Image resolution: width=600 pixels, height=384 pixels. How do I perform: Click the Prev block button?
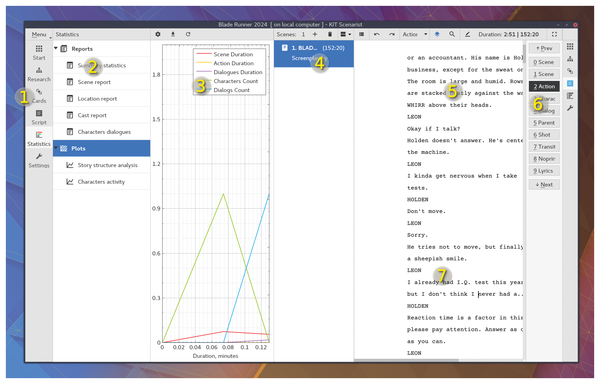(544, 48)
